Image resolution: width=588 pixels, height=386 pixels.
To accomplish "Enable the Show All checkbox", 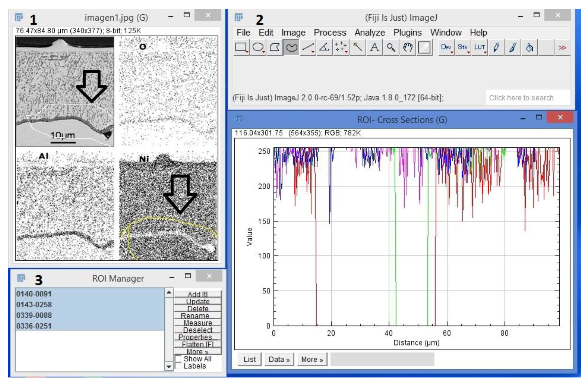I will 178,359.
